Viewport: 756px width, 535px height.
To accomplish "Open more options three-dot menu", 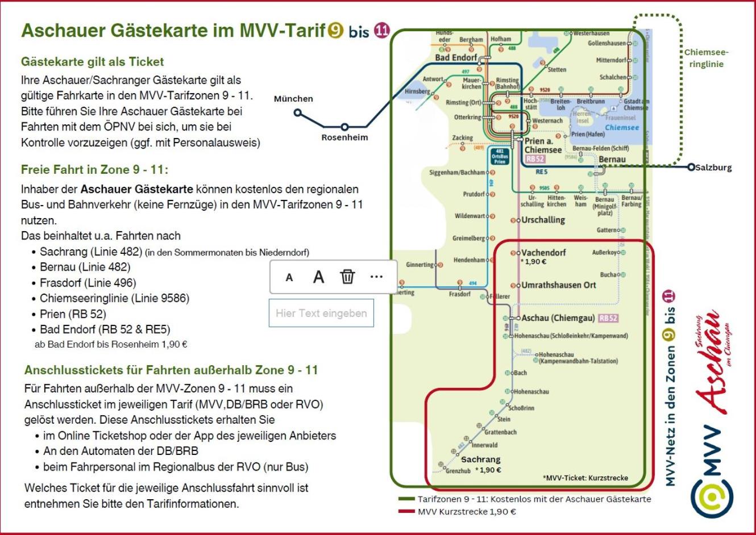I will pyautogui.click(x=376, y=277).
